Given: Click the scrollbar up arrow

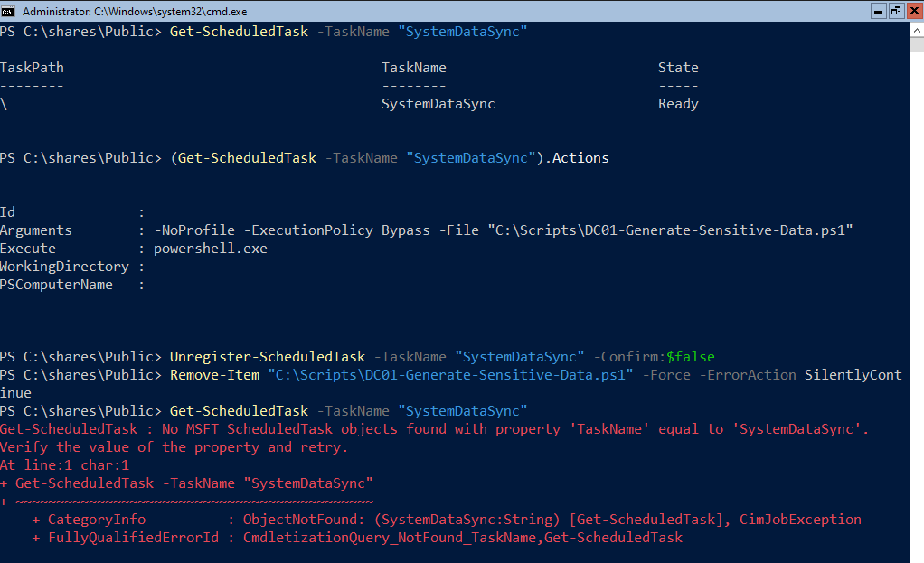Looking at the screenshot, I should (x=917, y=30).
